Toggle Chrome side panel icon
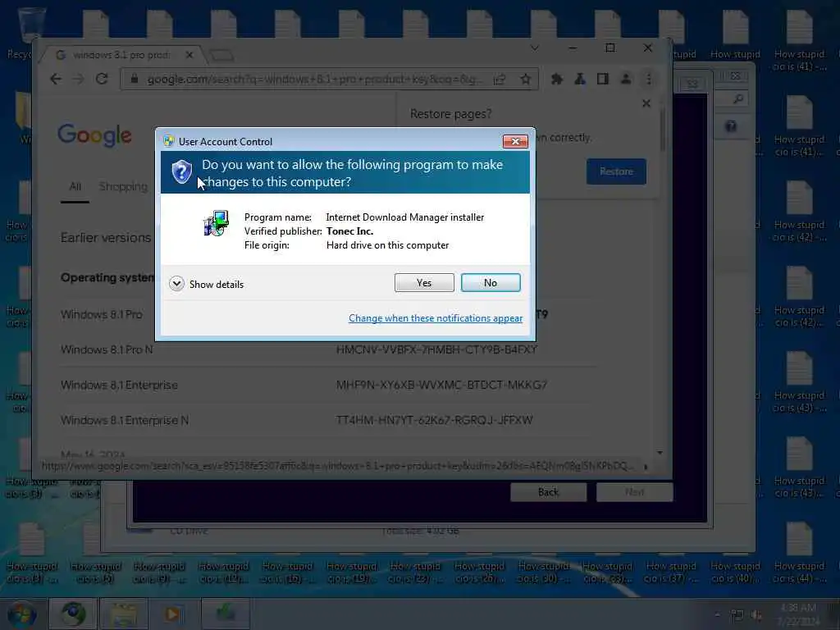This screenshot has height=630, width=840. tap(603, 80)
